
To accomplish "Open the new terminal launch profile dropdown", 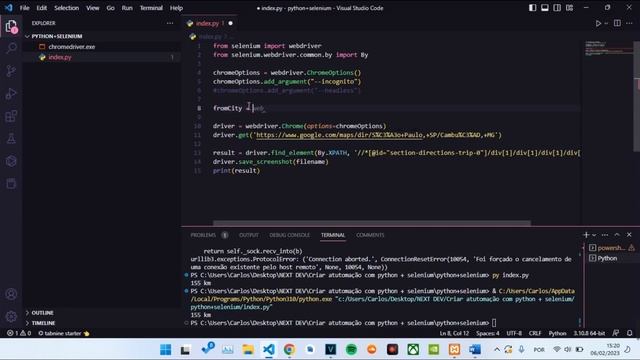I will (594, 235).
